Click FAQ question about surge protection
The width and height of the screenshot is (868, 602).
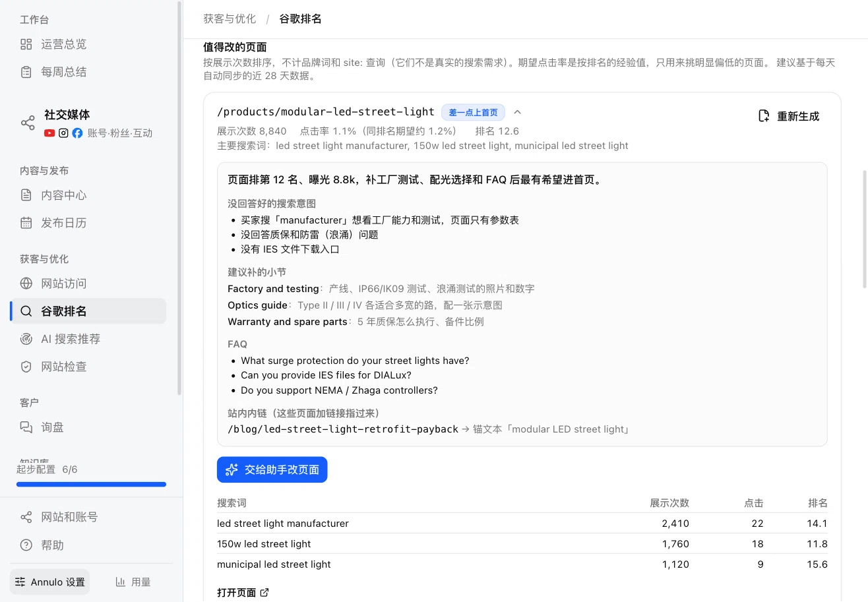coord(355,361)
